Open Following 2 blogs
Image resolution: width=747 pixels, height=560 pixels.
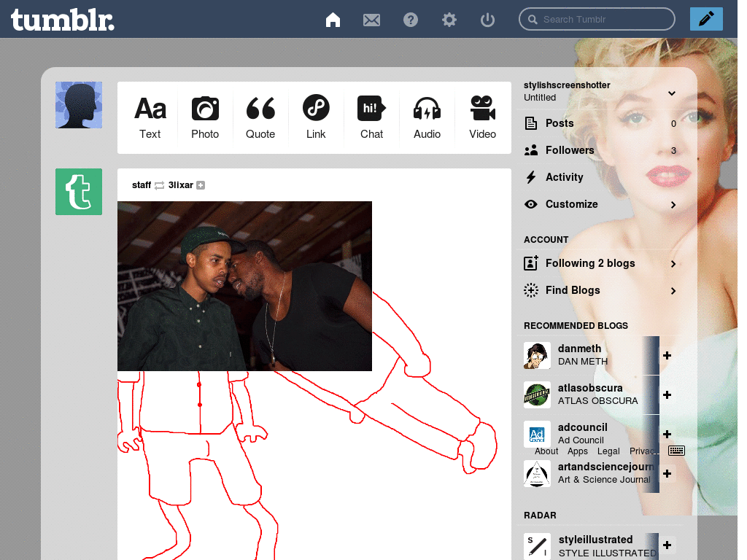click(x=600, y=263)
